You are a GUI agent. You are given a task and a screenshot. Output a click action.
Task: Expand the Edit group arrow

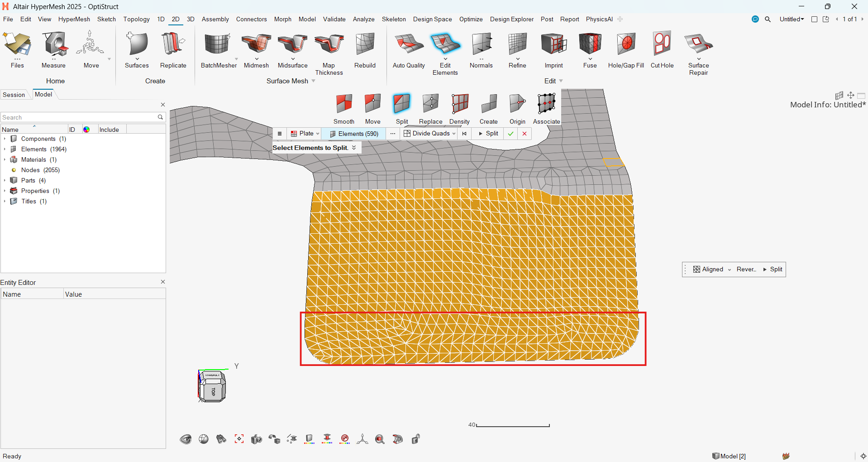pyautogui.click(x=561, y=81)
